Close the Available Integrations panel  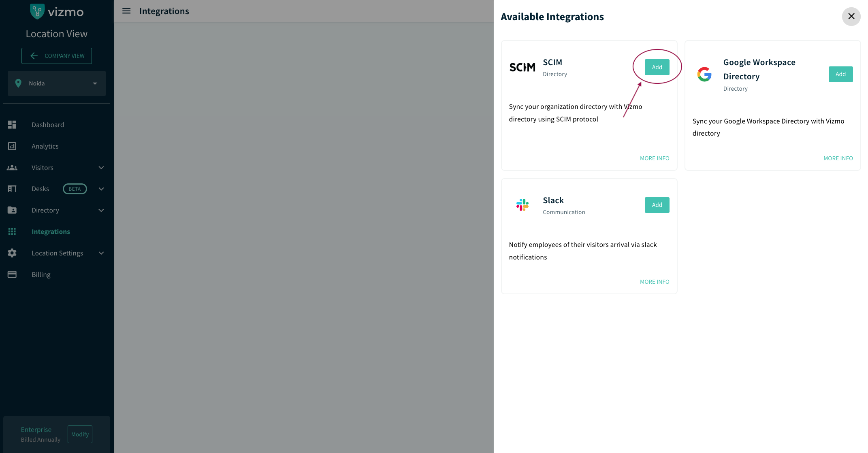(851, 16)
